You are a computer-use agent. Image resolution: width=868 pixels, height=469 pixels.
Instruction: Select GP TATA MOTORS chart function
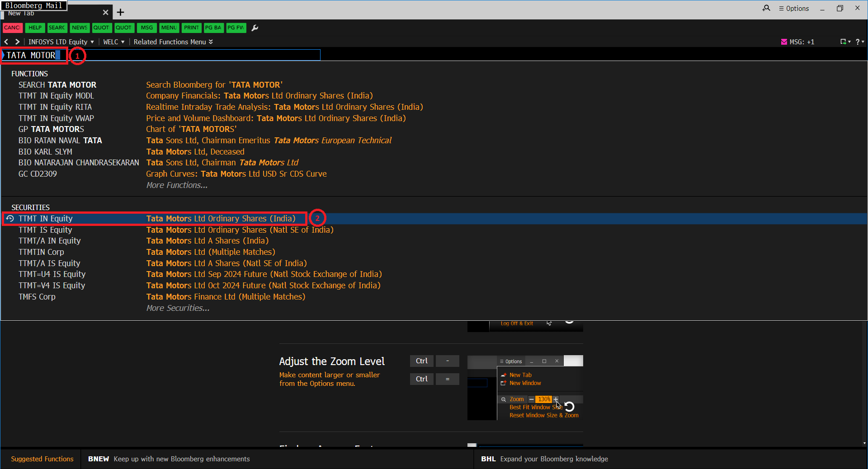51,129
